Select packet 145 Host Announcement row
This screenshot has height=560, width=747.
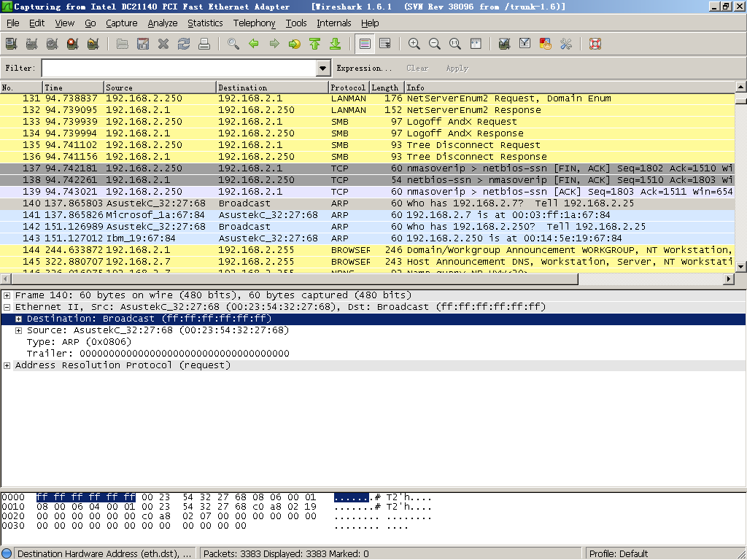[x=367, y=262]
